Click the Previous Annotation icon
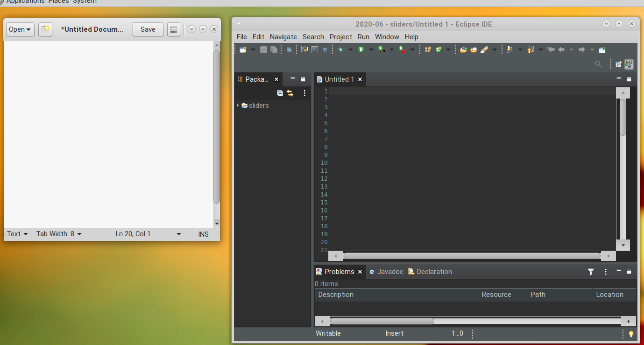 point(531,49)
